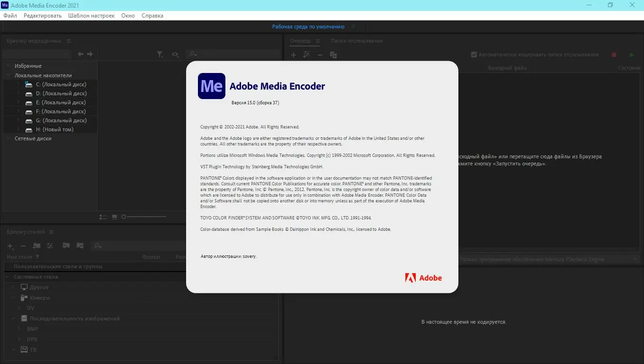644x364 pixels.
Task: Click the Media Encoder logo in the About dialog
Action: [212, 86]
